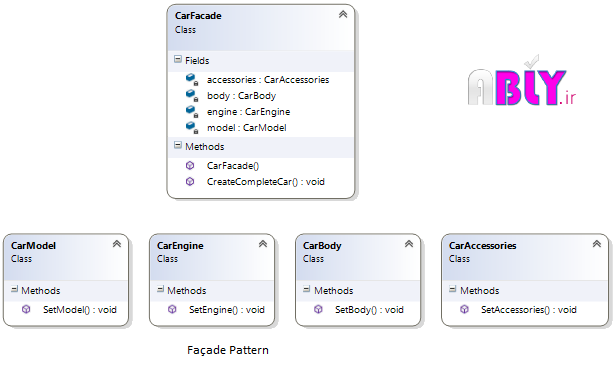The height and width of the screenshot is (368, 616).
Task: Click the CarEngine class title
Action: pyautogui.click(x=180, y=246)
